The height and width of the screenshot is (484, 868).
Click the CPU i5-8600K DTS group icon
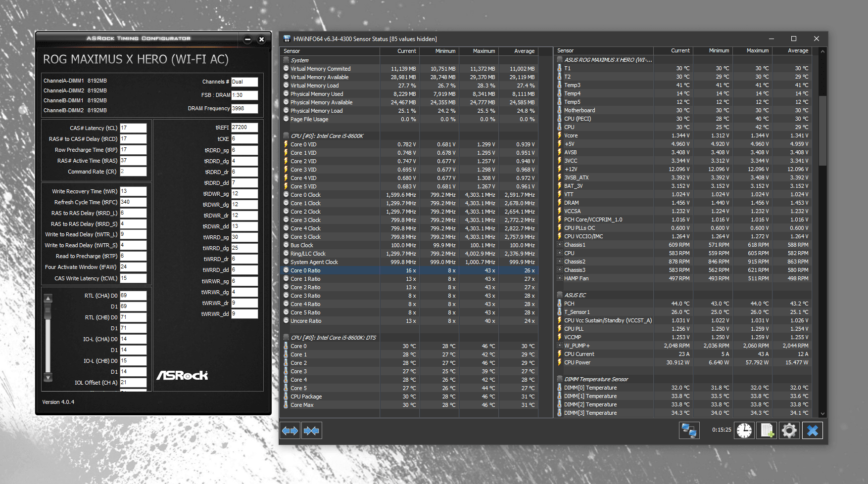[286, 337]
